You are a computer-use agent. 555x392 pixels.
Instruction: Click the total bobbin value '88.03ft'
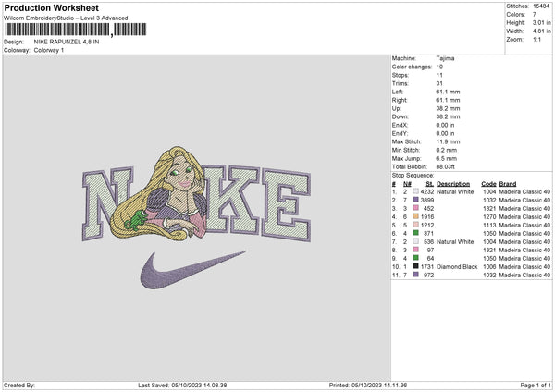pos(445,166)
